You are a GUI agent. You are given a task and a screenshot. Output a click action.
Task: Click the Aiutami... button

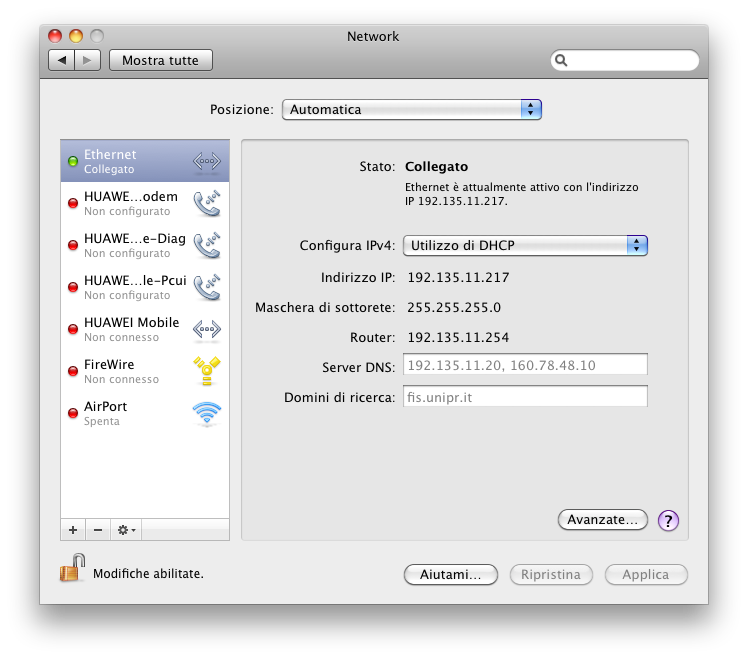coord(451,575)
